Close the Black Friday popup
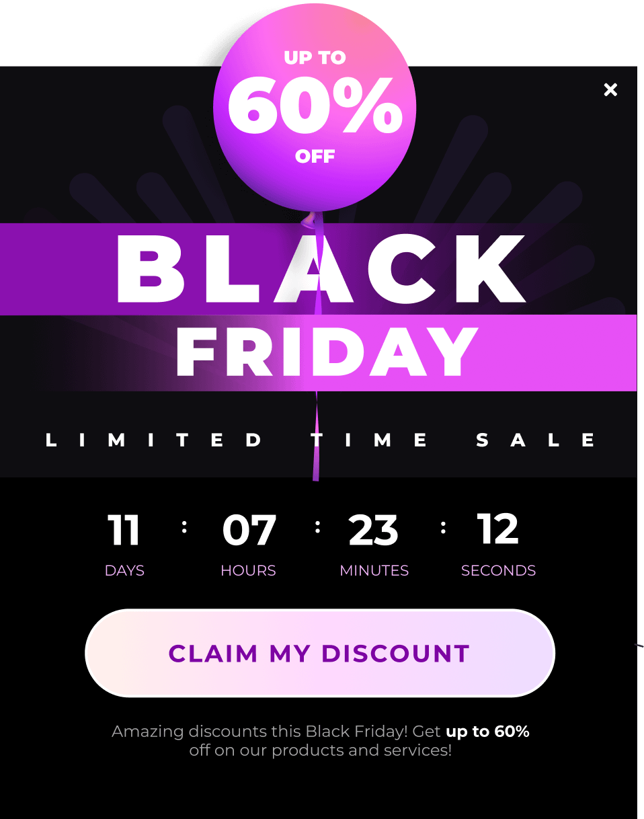Viewport: 644px width, 819px height. pyautogui.click(x=610, y=89)
